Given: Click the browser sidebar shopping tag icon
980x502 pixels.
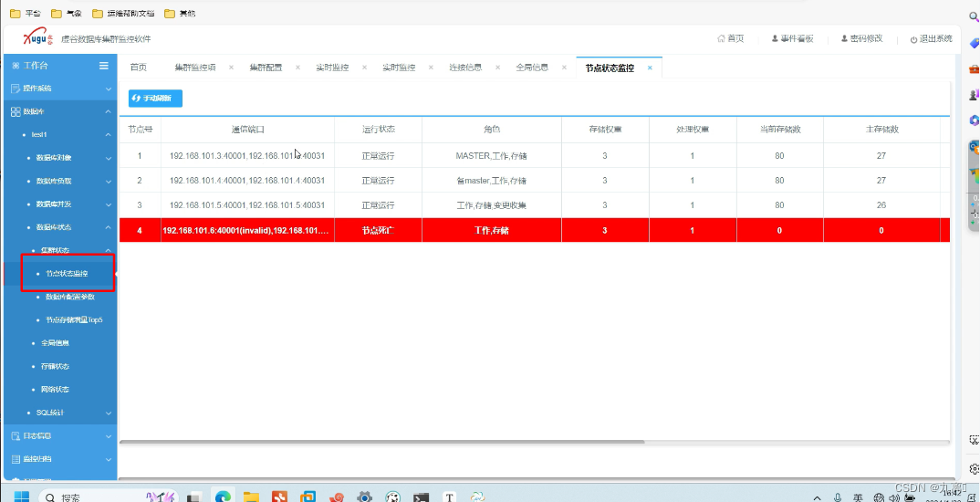Looking at the screenshot, I should point(974,43).
